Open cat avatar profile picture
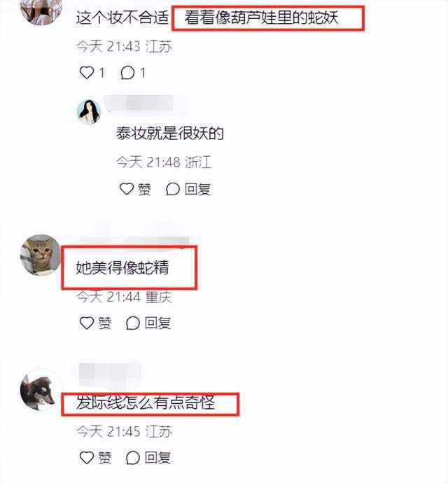The image size is (448, 483). tap(41, 255)
